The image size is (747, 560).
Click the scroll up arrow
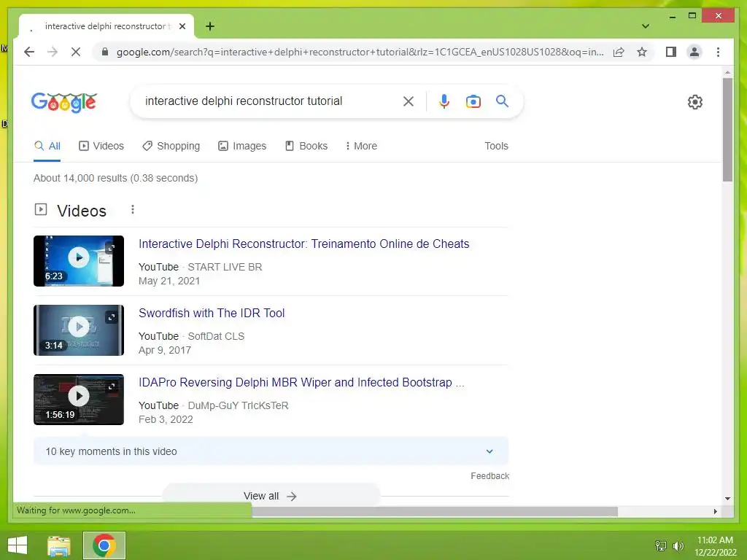coord(727,72)
